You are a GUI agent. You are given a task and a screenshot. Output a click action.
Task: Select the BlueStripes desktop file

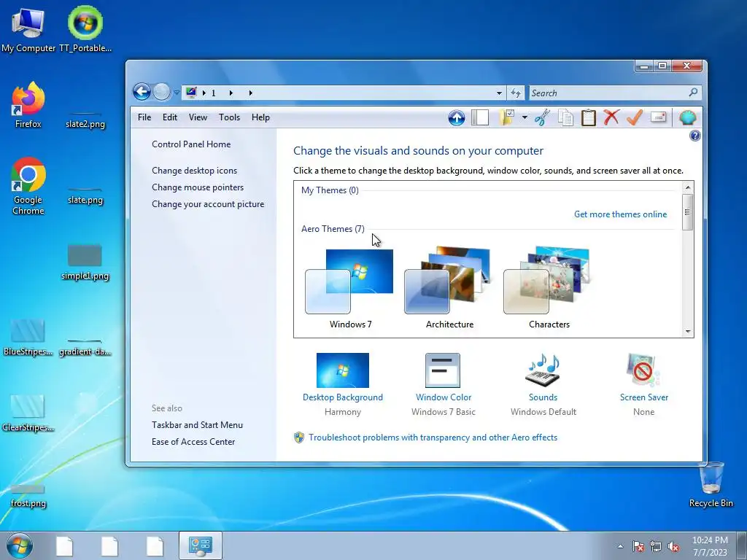28,338
